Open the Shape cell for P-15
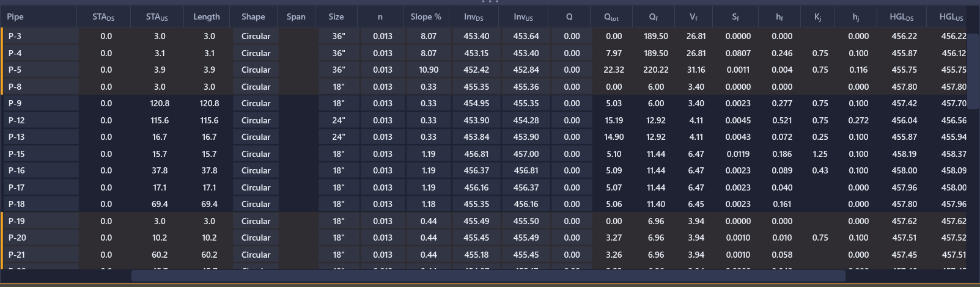Viewport: 980px width, 287px height. point(256,154)
